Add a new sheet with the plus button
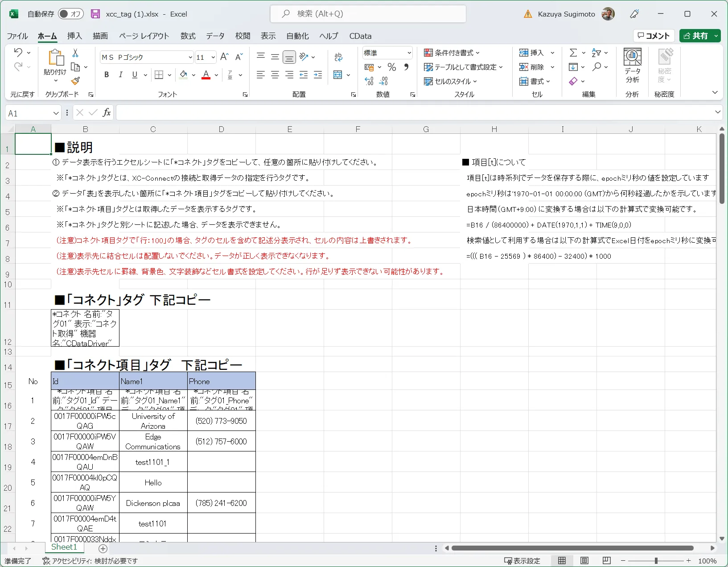This screenshot has height=567, width=728. [x=102, y=549]
